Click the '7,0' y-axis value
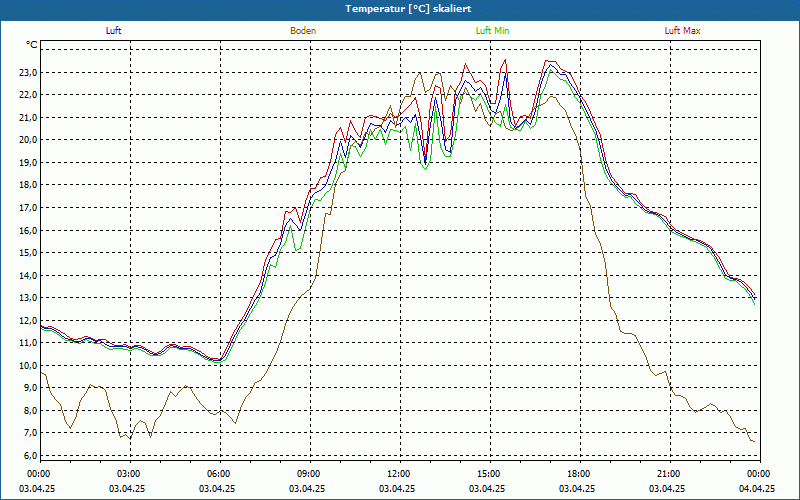 click(30, 433)
